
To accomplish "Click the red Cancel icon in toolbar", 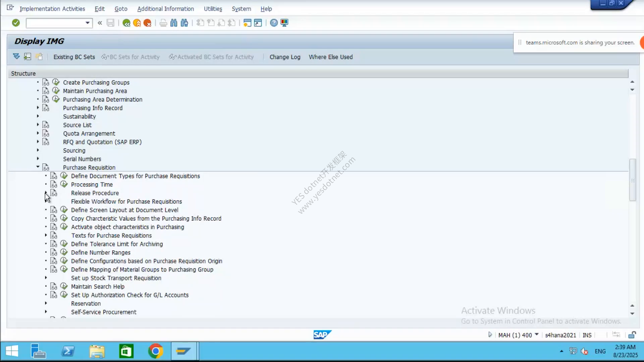I will click(x=147, y=23).
